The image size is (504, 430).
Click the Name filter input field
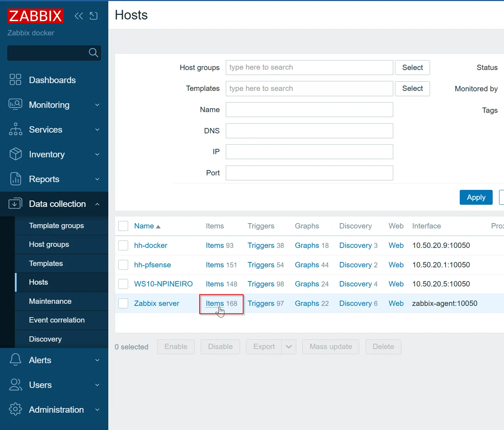click(x=309, y=110)
